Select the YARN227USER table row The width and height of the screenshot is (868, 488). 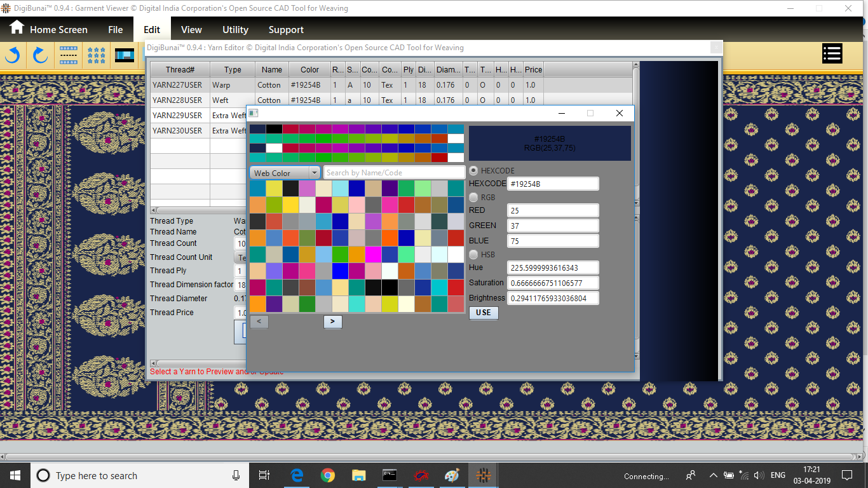(178, 85)
